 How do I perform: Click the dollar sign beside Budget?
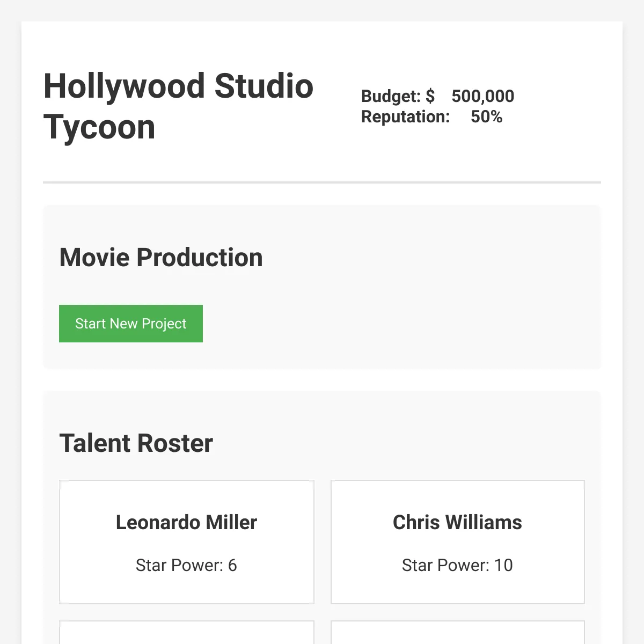pos(430,96)
